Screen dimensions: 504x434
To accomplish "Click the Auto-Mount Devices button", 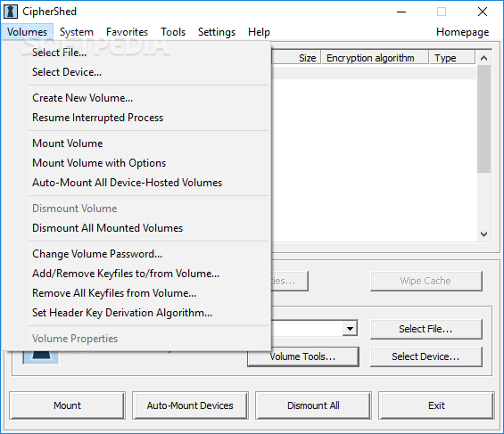I will (x=190, y=405).
